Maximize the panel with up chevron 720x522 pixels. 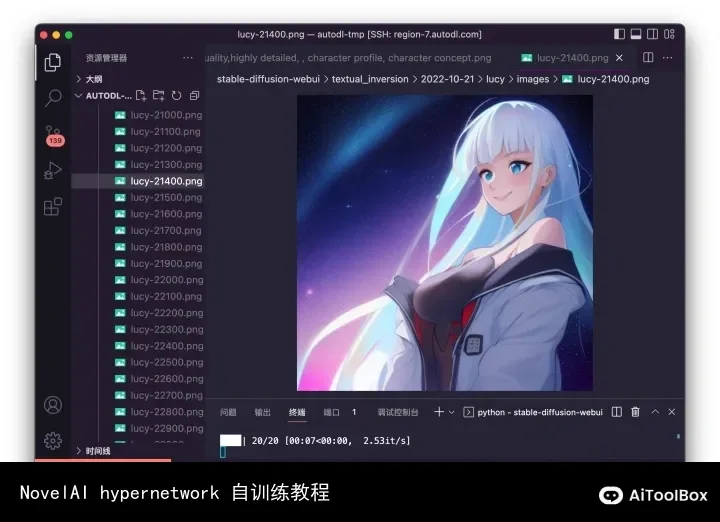point(655,412)
